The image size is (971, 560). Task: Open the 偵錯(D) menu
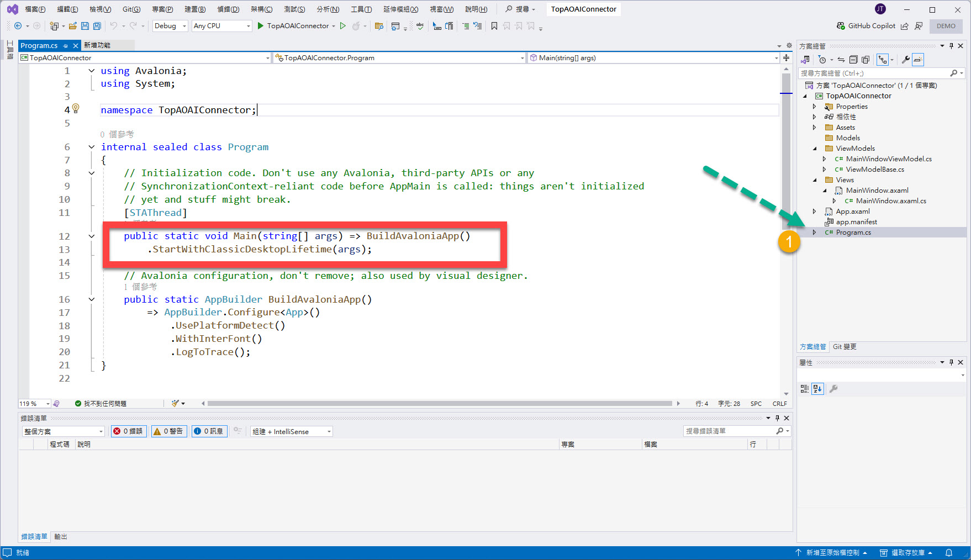tap(228, 9)
